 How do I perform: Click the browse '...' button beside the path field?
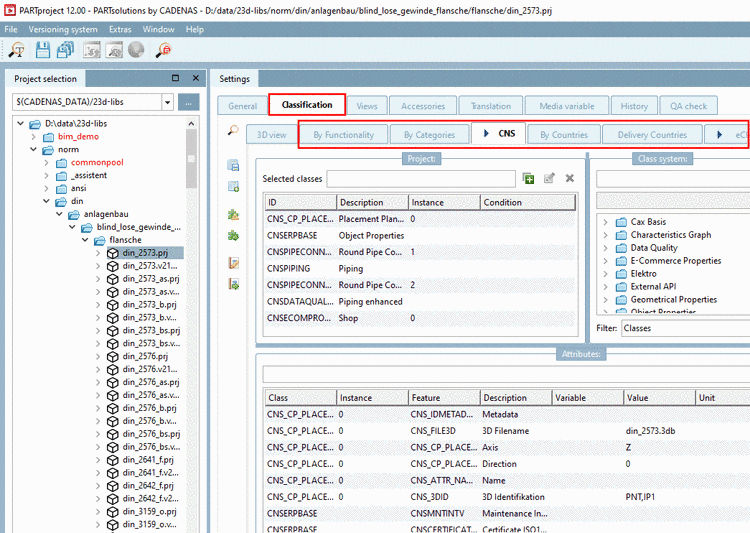tap(188, 102)
